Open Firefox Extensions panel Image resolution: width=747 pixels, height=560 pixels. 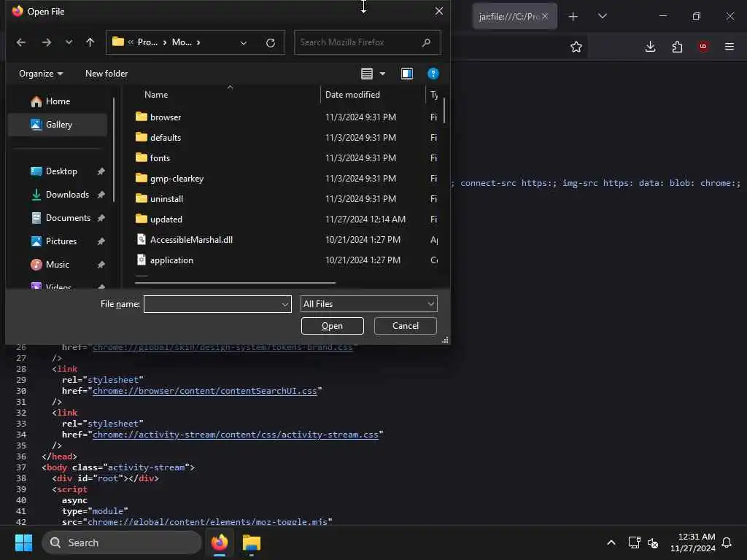click(677, 47)
